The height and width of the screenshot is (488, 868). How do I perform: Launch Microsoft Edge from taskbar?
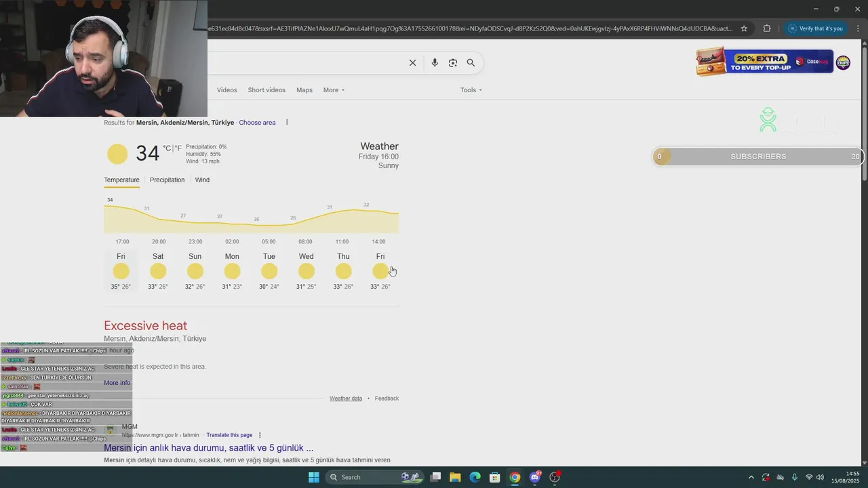(475, 477)
